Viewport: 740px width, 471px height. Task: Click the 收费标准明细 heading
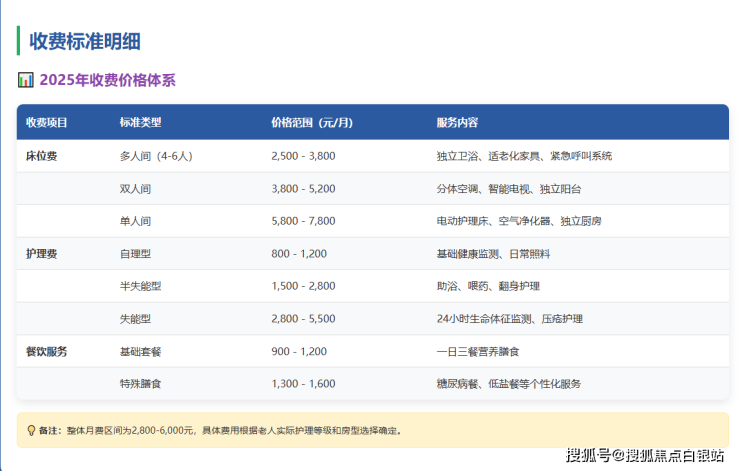tap(84, 41)
